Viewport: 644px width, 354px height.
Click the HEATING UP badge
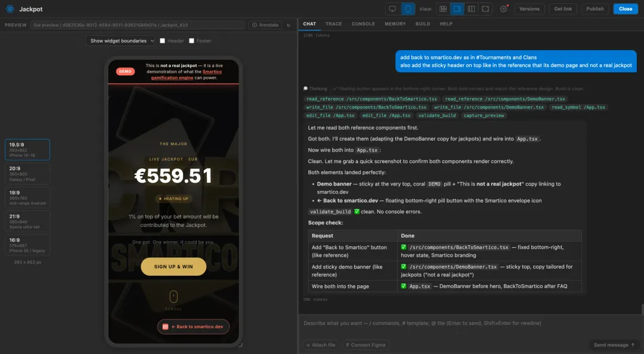[x=174, y=199]
